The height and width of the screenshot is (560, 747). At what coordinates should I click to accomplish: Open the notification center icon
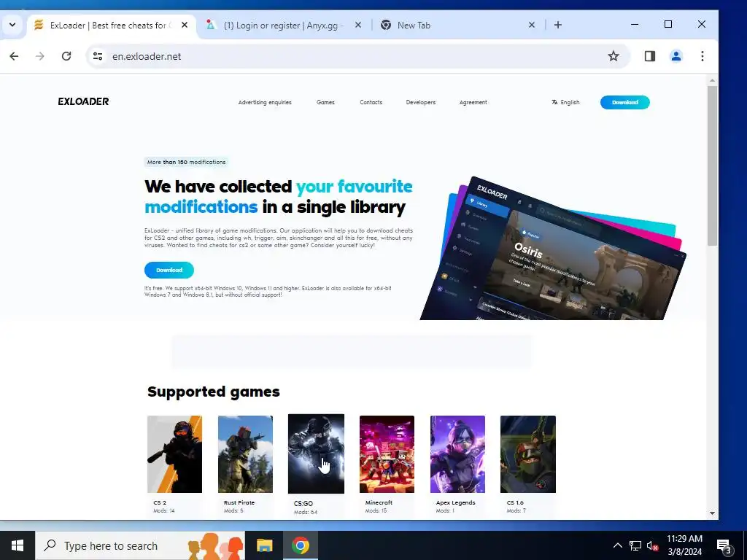pos(724,546)
